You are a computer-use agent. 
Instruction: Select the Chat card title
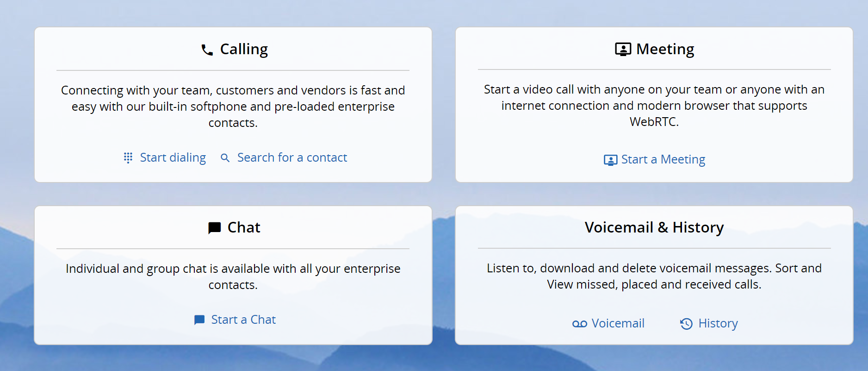click(x=244, y=227)
